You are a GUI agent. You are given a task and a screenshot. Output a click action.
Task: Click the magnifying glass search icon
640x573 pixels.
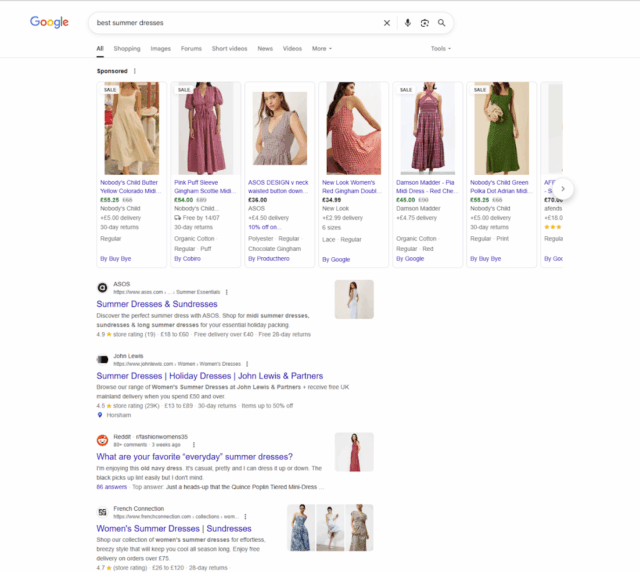(x=442, y=23)
